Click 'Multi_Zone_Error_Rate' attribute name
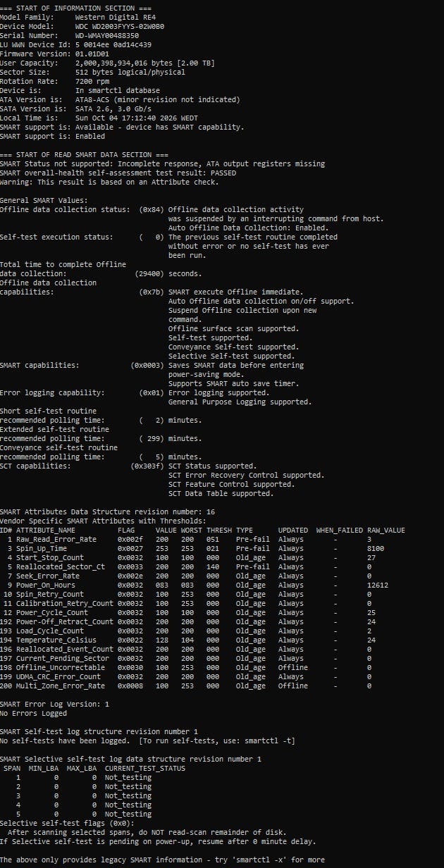Viewport: 444px width, 868px height. click(61, 686)
